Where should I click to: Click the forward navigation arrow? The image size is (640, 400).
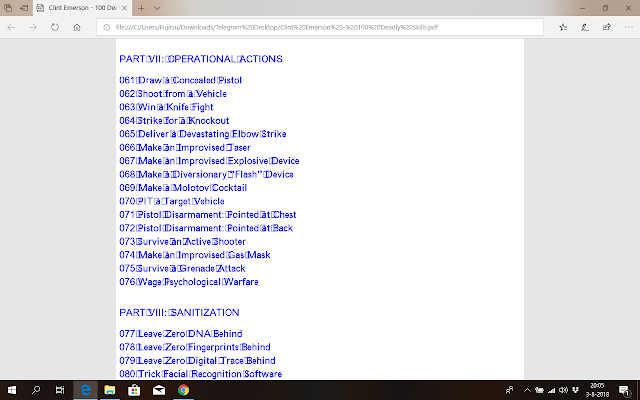33,27
